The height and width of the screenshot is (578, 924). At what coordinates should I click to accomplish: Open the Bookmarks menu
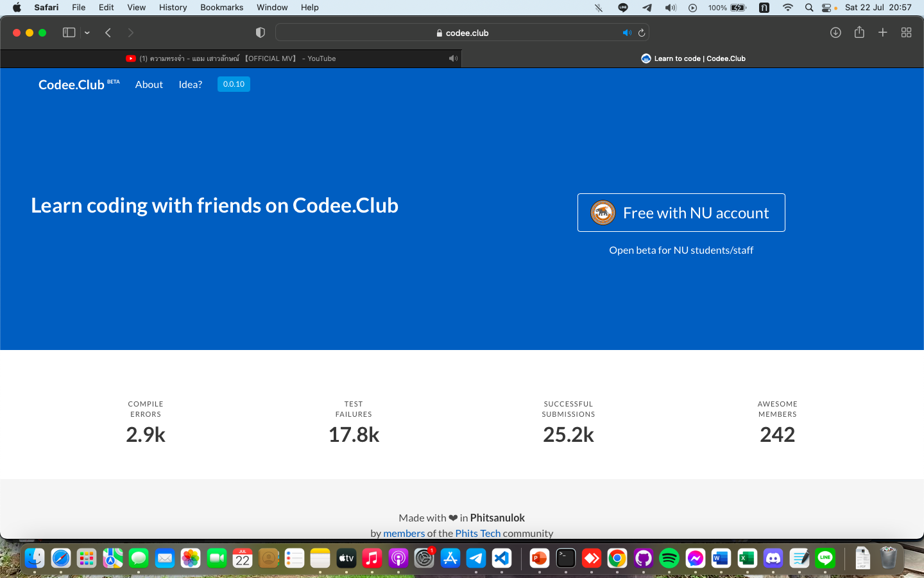pyautogui.click(x=222, y=8)
